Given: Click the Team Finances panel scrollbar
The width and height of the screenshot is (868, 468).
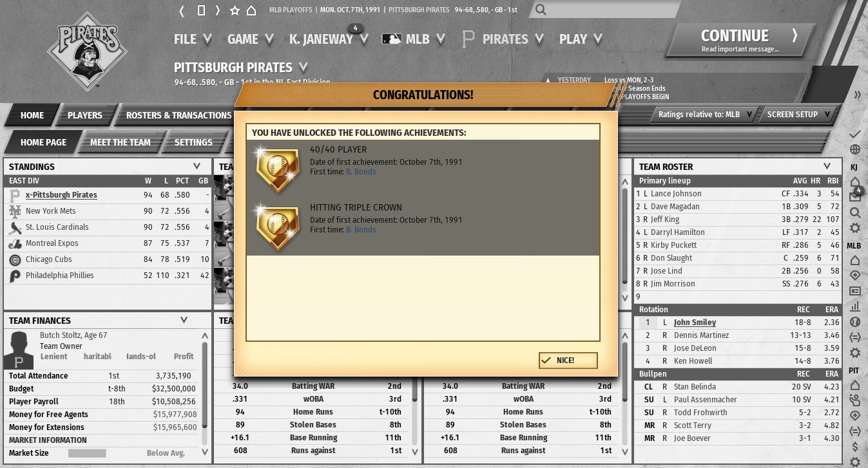Looking at the screenshot, I should point(205,386).
